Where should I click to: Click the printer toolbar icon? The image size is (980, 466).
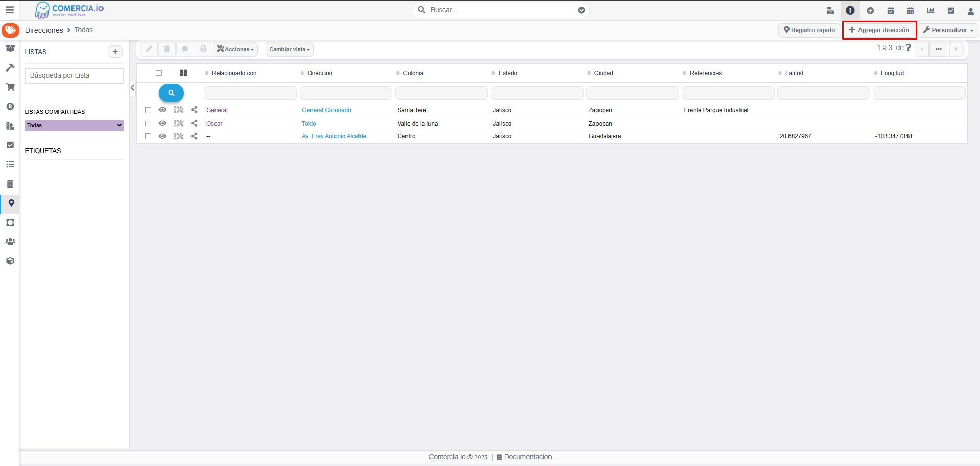pos(203,49)
